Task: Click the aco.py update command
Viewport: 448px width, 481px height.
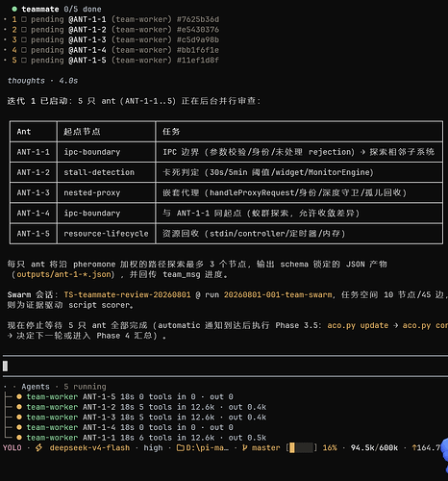Action: (358, 325)
